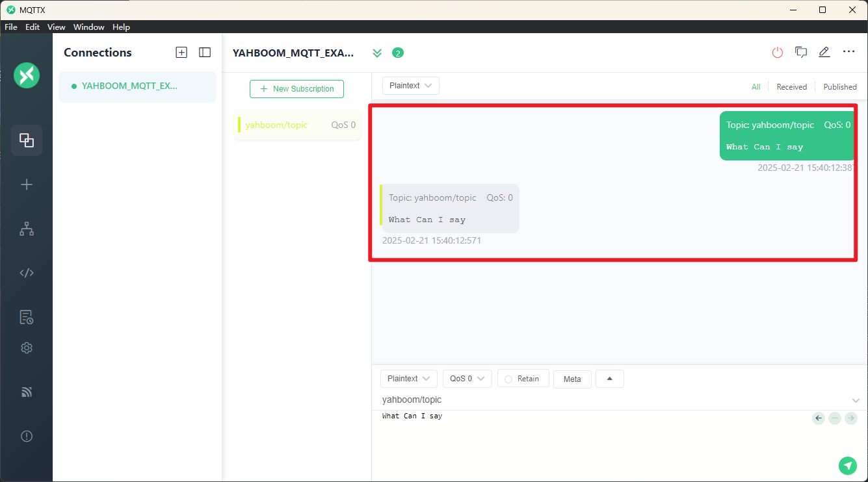Expand topic history chevron at right

pyautogui.click(x=856, y=400)
